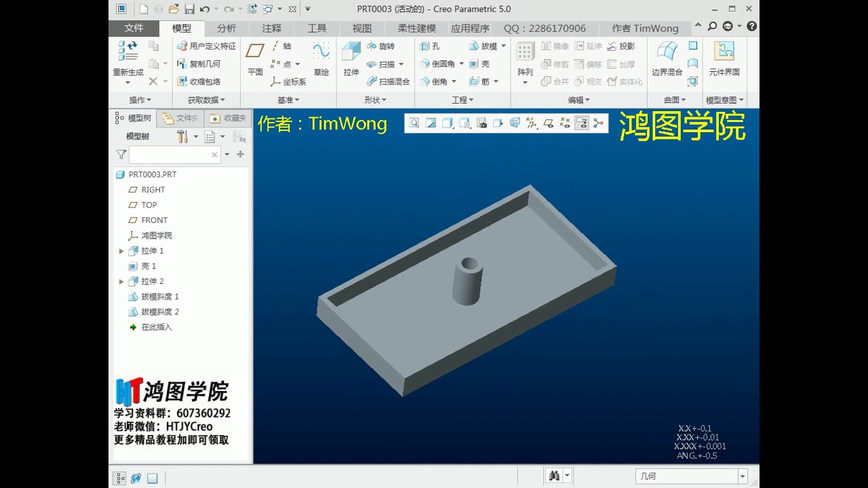Toggle the model tree display icon in status bar
The image size is (868, 488).
pyautogui.click(x=119, y=478)
